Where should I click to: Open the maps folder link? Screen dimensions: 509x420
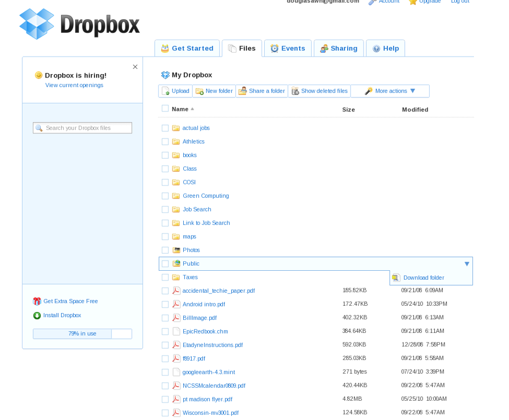point(189,237)
